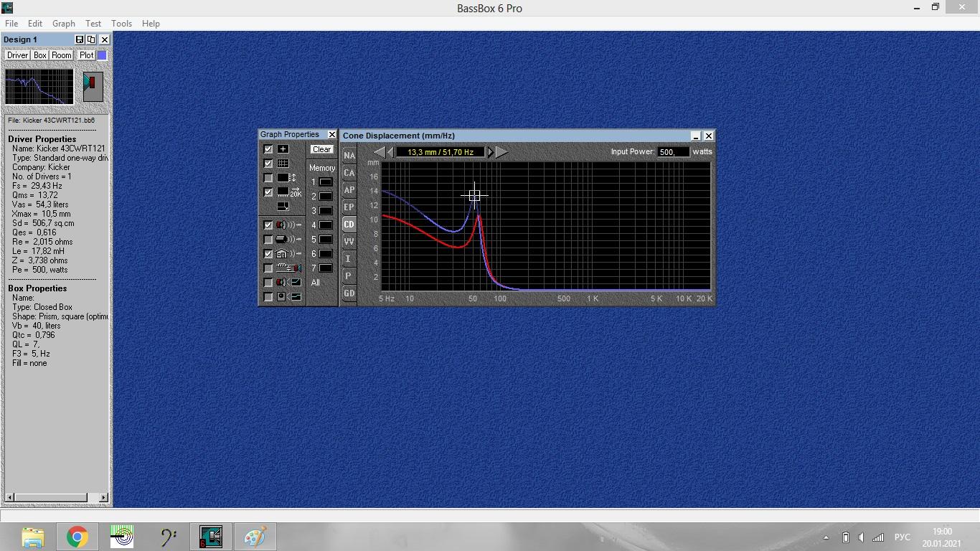Open the Tools menu
The width and height of the screenshot is (980, 551).
(x=121, y=24)
